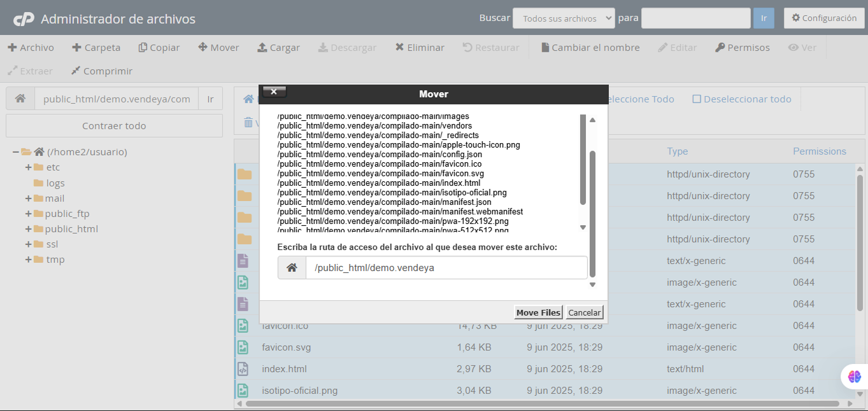Click the destination path input field
This screenshot has width=868, height=411.
click(x=446, y=267)
